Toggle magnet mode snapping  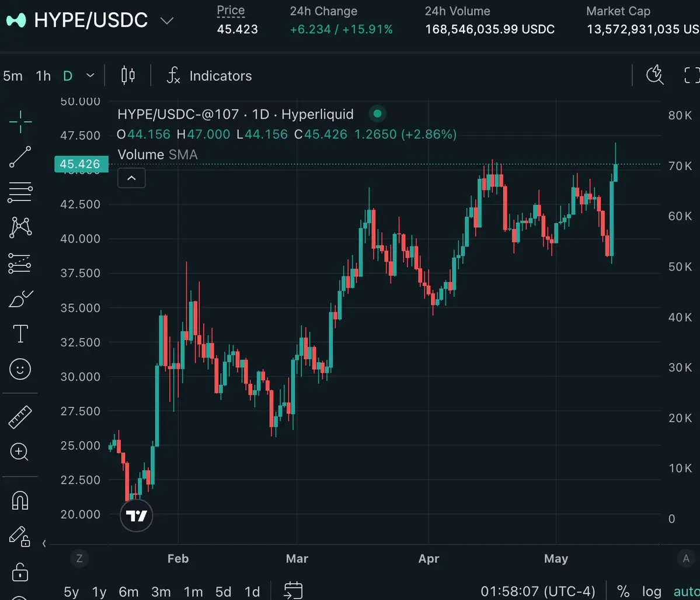[20, 500]
